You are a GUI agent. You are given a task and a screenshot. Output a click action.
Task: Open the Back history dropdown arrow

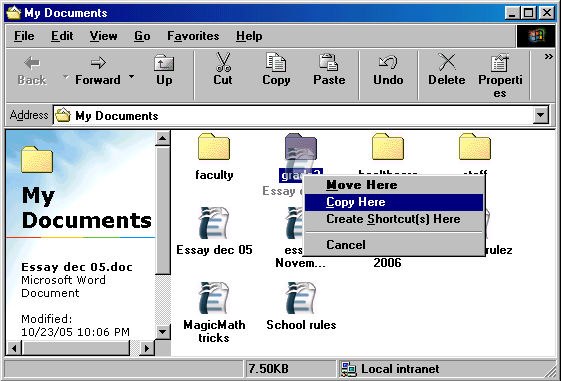[65, 77]
